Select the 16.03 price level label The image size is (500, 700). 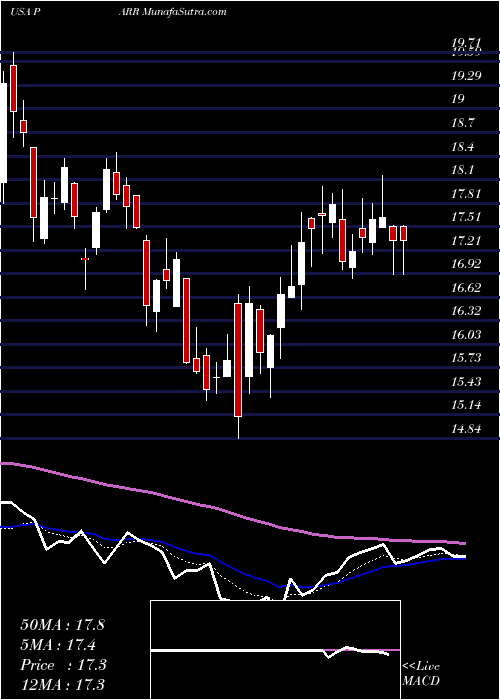click(x=467, y=334)
